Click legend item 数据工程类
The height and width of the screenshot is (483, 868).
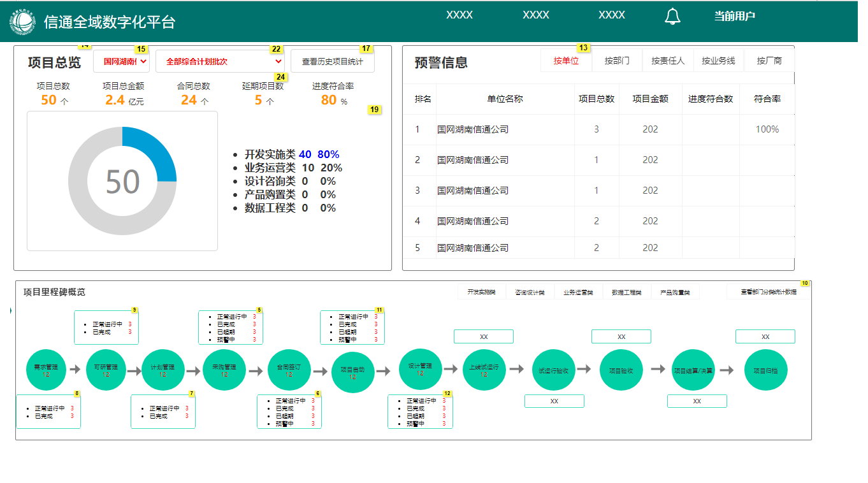290,208
